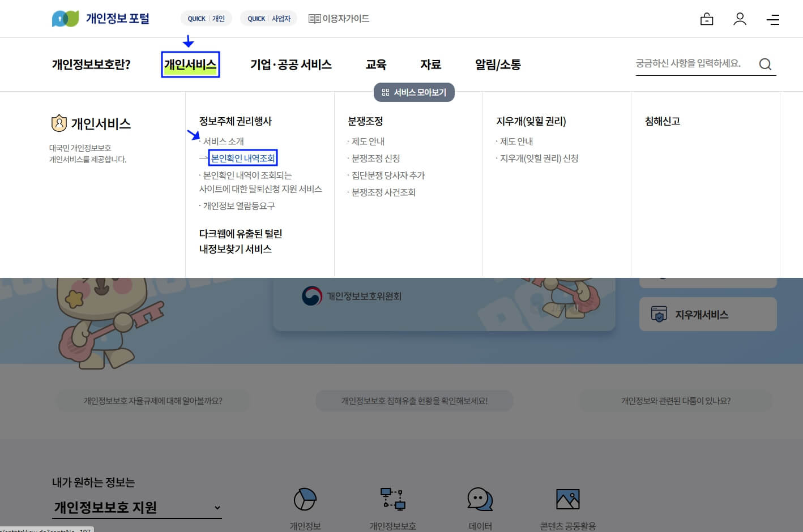The height and width of the screenshot is (532, 803).
Task: Expand the 서비스 모아보기 panel
Action: tap(414, 92)
